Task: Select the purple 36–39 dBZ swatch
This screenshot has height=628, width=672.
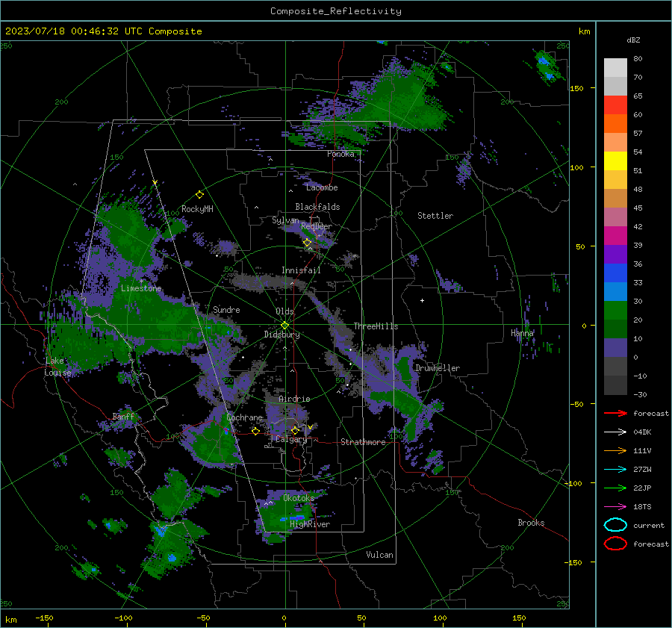Action: [x=615, y=254]
